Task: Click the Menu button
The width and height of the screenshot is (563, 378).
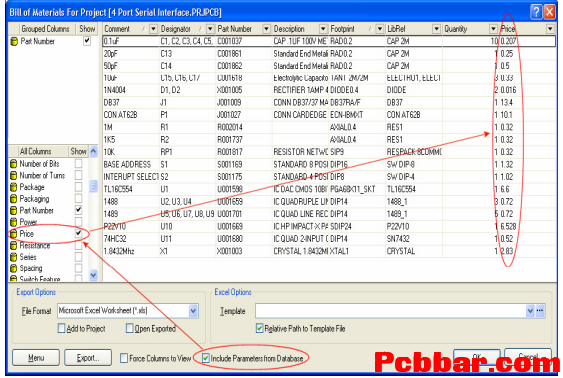Action: tap(36, 358)
